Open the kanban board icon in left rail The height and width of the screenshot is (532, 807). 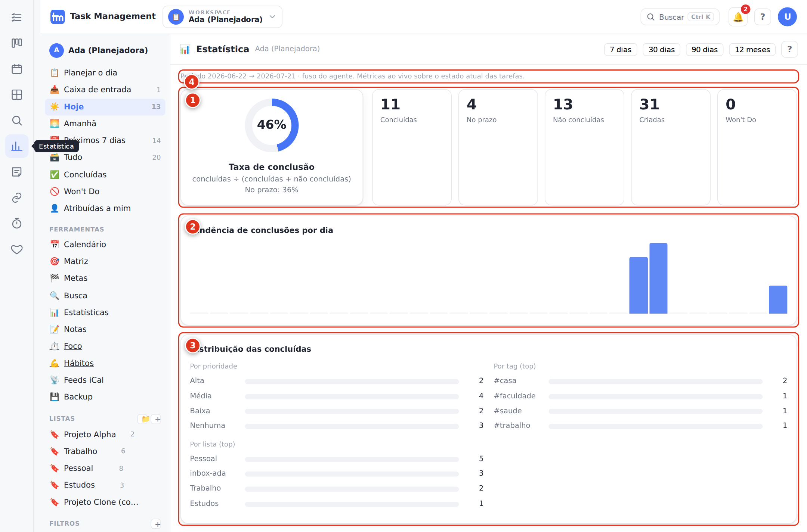pyautogui.click(x=17, y=43)
